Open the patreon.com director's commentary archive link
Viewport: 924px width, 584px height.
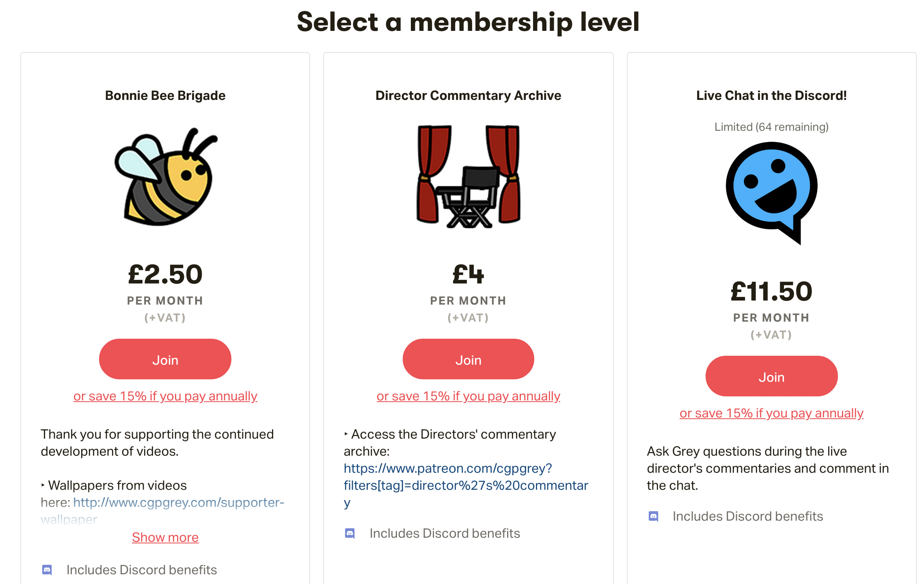(466, 485)
